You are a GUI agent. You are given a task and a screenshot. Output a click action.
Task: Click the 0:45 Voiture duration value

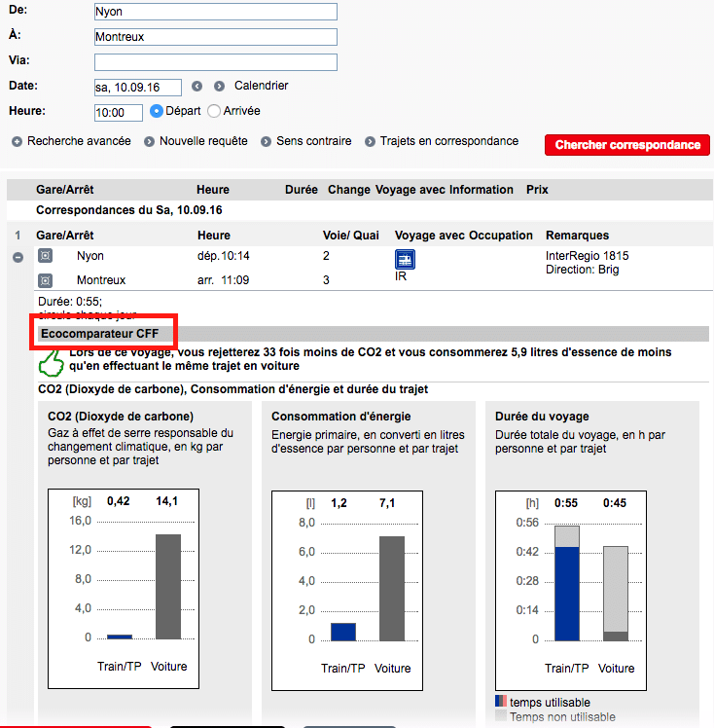615,503
